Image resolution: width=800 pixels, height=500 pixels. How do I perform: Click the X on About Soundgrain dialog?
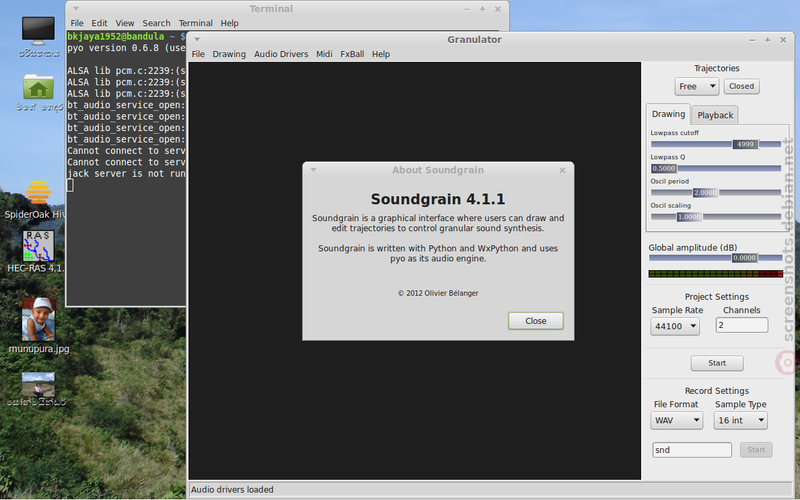coord(562,170)
